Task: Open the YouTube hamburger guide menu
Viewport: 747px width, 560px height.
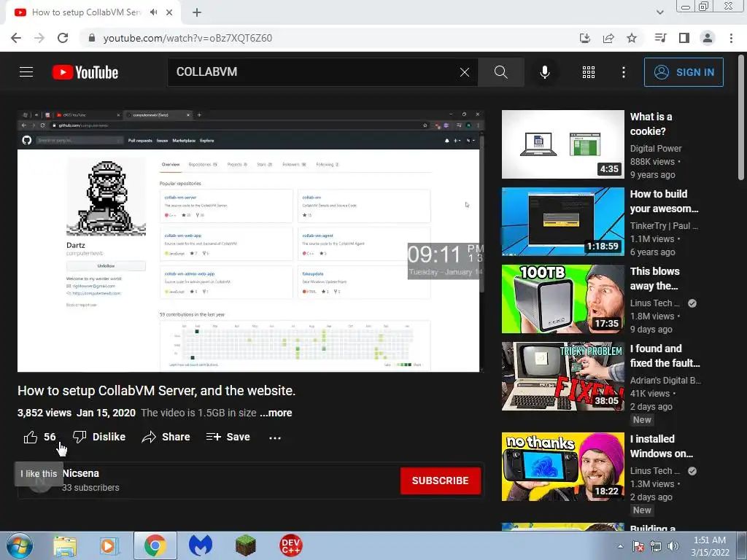Action: 26,72
